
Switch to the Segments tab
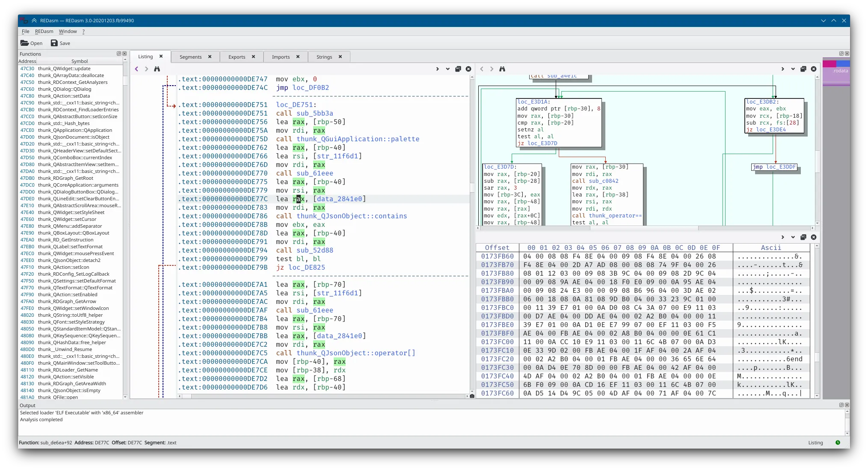[x=191, y=57]
